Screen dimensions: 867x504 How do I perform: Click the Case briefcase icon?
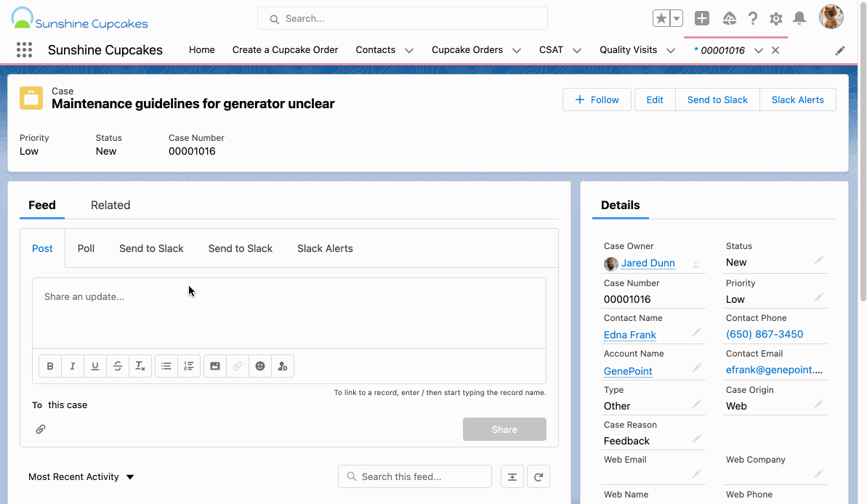pos(31,98)
